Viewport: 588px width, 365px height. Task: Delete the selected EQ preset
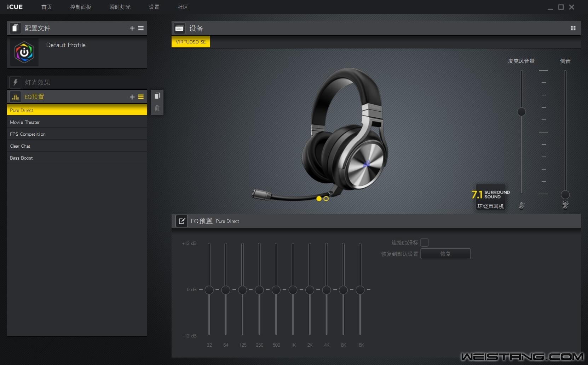(157, 108)
